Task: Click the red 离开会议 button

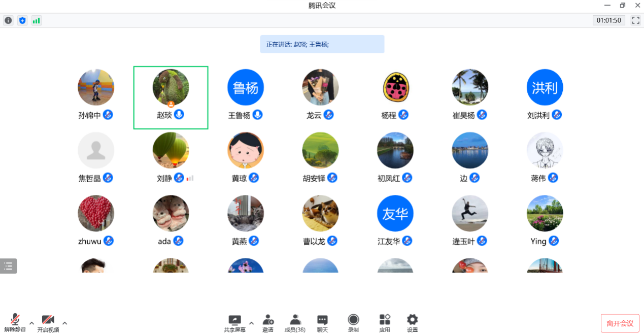Action: [x=620, y=323]
